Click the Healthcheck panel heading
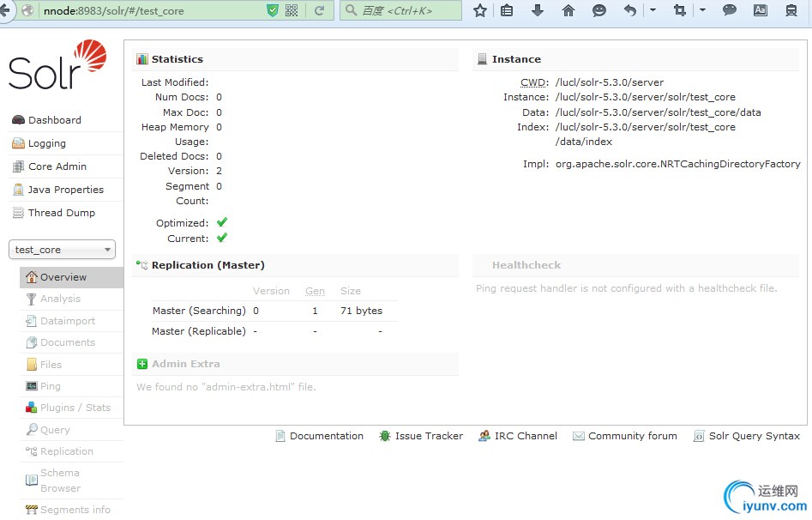The image size is (812, 520). tap(526, 265)
